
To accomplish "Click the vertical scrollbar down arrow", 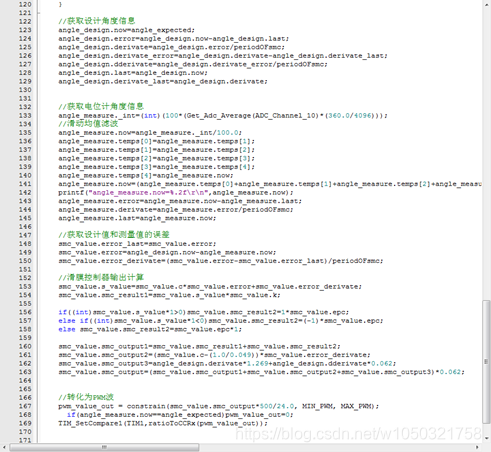I will 486,438.
